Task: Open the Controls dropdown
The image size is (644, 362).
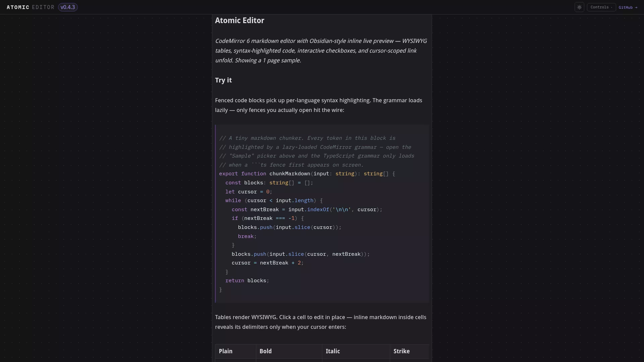Action: 601,7
